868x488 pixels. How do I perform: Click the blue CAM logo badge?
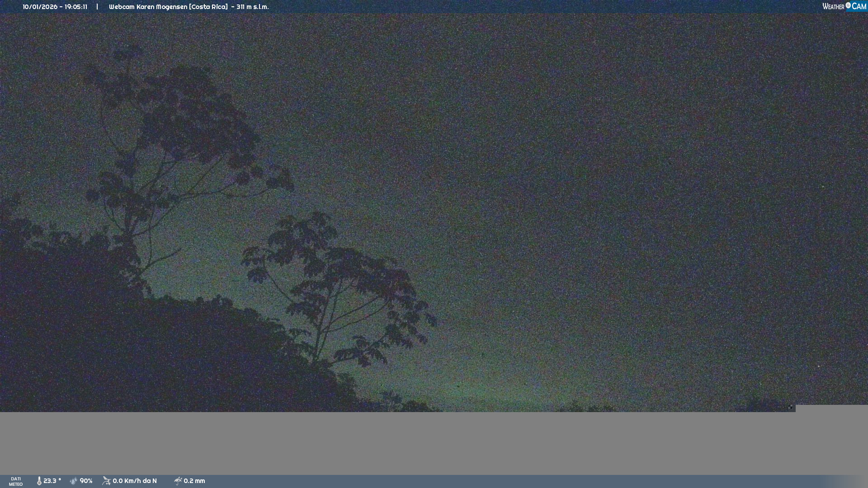[x=859, y=6]
